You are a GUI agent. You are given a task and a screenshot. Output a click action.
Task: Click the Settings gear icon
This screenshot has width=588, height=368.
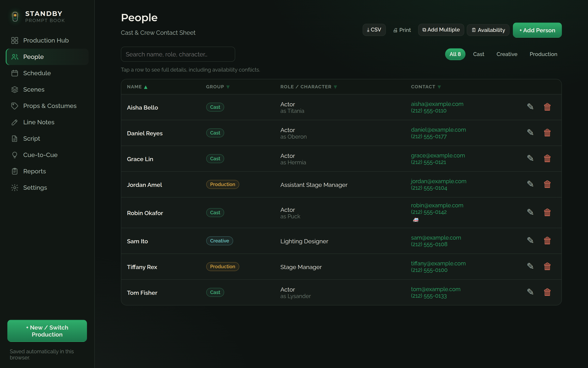point(14,188)
